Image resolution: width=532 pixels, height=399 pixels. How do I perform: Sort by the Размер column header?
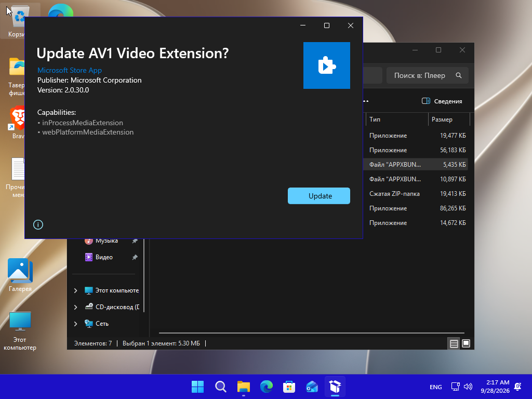click(x=449, y=119)
